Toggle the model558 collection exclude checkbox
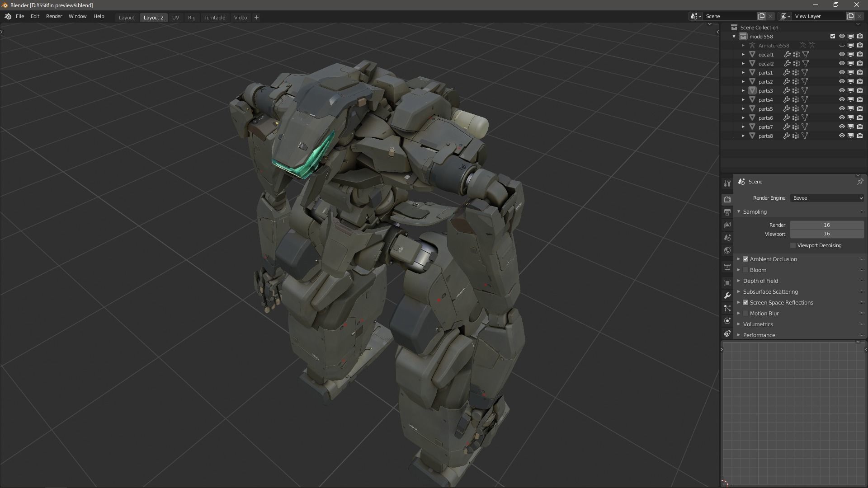This screenshot has height=488, width=868. pyautogui.click(x=833, y=36)
